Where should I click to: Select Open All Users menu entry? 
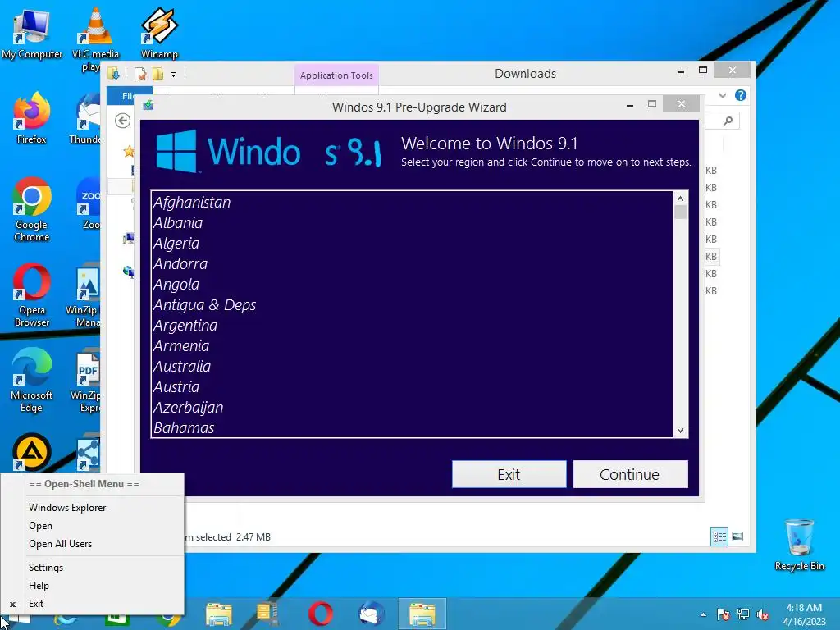[60, 544]
